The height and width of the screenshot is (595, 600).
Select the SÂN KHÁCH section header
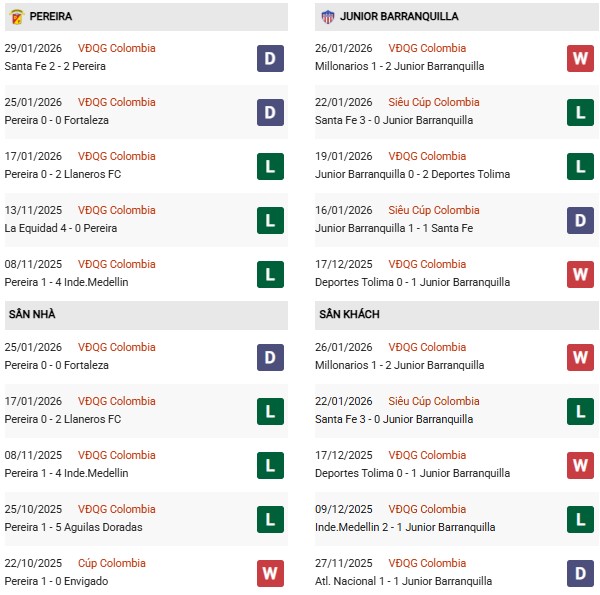pos(349,315)
